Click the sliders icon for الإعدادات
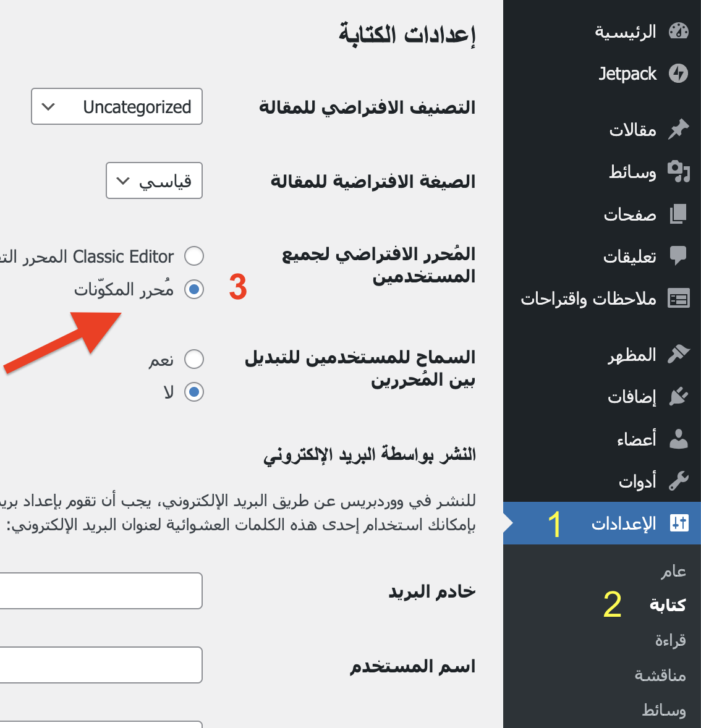The height and width of the screenshot is (728, 701). pos(679,523)
